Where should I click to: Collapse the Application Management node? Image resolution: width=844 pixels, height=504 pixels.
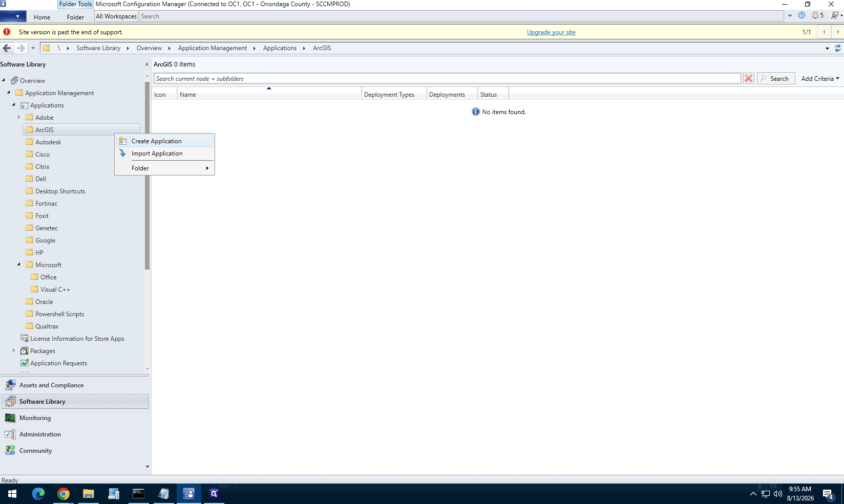tap(9, 93)
